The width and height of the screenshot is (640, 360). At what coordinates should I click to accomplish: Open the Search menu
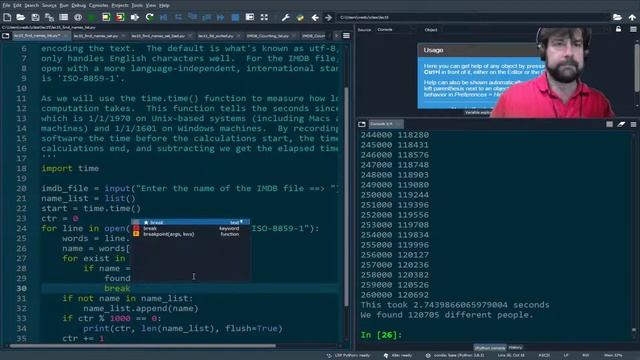31,5
